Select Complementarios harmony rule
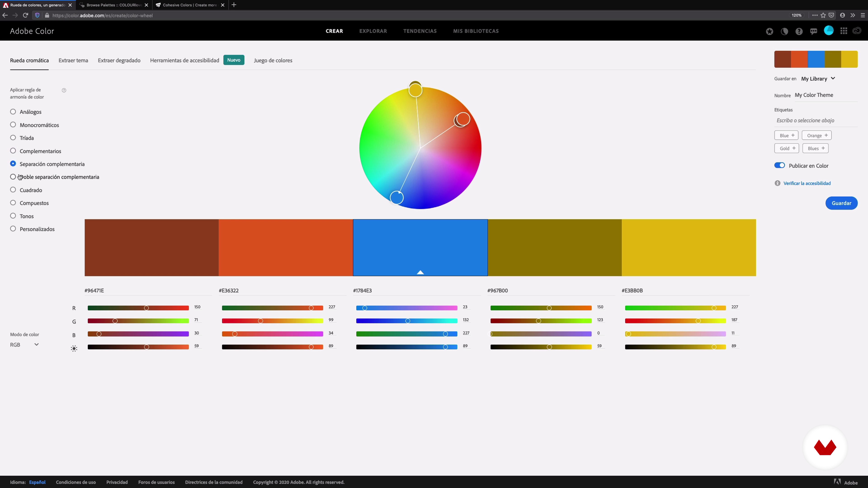The height and width of the screenshot is (488, 868). [x=13, y=150]
